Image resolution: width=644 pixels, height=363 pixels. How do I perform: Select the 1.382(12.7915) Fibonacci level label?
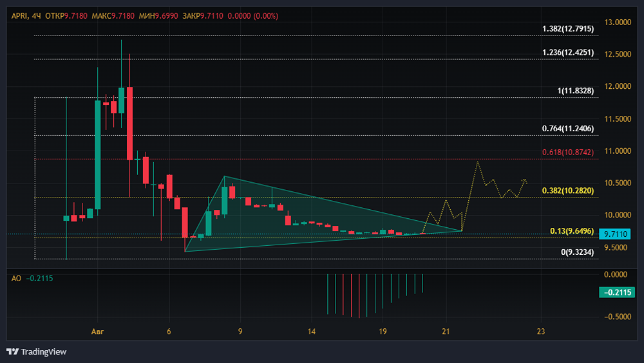pyautogui.click(x=567, y=29)
